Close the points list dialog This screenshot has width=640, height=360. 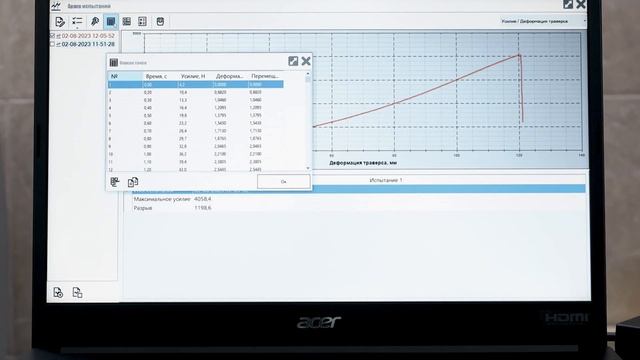coord(306,61)
